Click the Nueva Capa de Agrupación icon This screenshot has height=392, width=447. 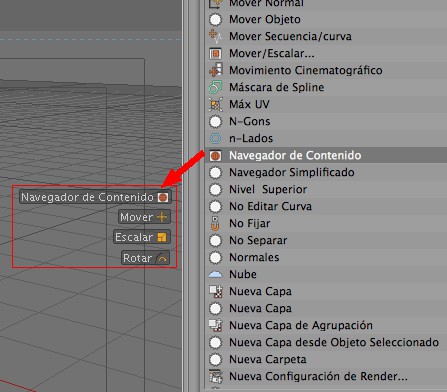215,326
